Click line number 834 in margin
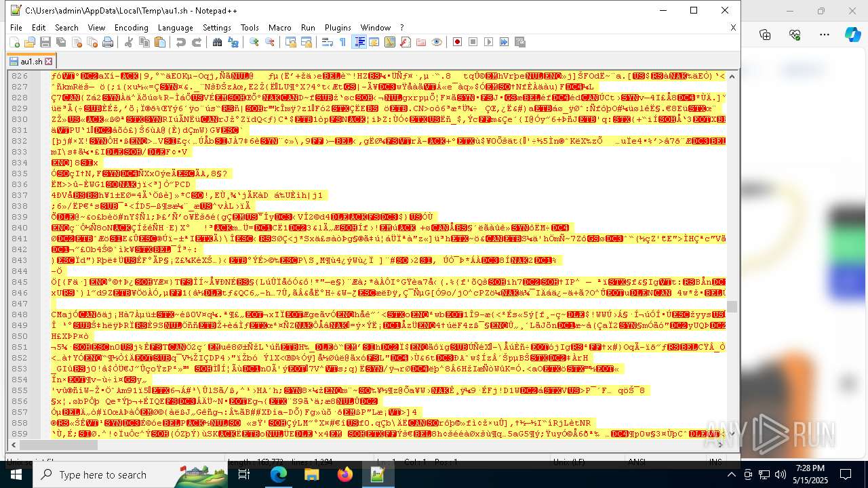Image resolution: width=868 pixels, height=488 pixels. (20, 163)
